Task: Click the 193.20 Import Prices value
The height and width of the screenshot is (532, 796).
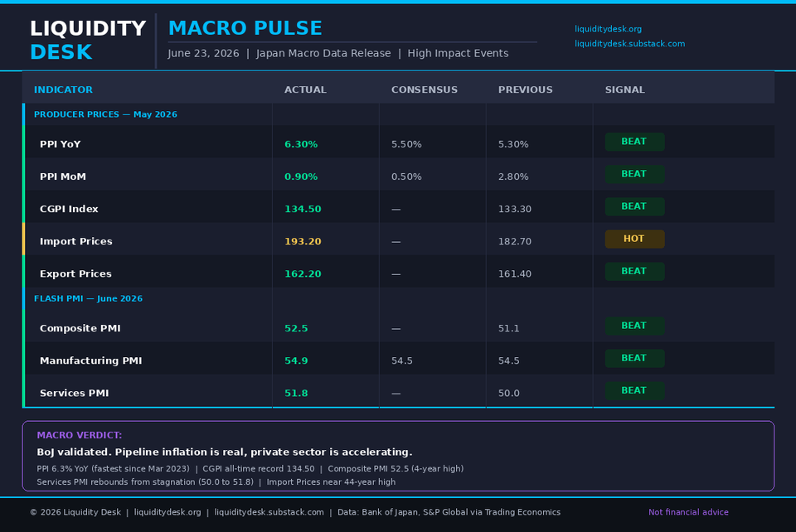Action: [303, 241]
